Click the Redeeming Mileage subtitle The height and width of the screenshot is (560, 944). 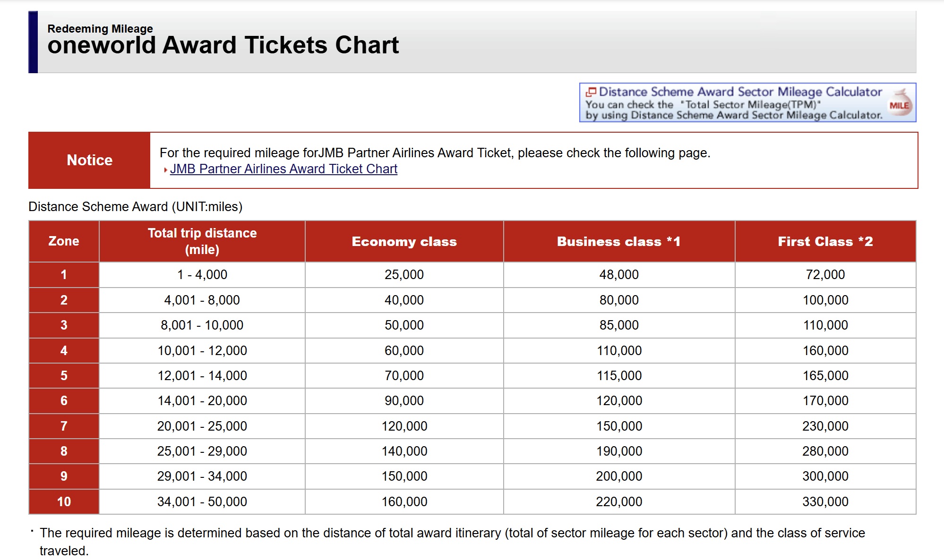(x=100, y=28)
